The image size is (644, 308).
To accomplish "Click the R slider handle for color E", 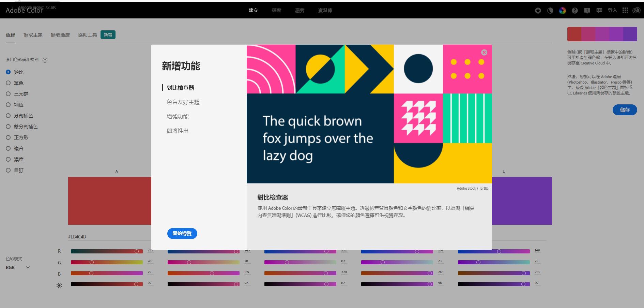I will (x=499, y=251).
